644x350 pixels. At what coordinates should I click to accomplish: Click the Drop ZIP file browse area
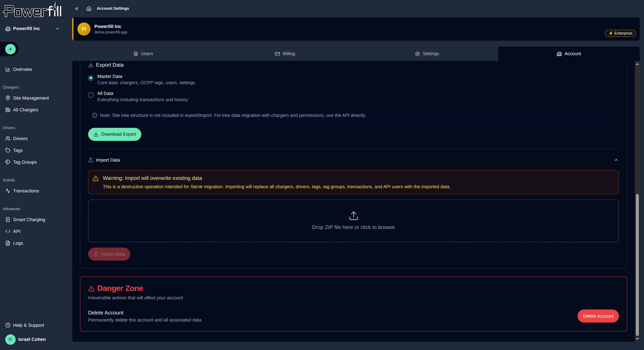click(x=353, y=221)
